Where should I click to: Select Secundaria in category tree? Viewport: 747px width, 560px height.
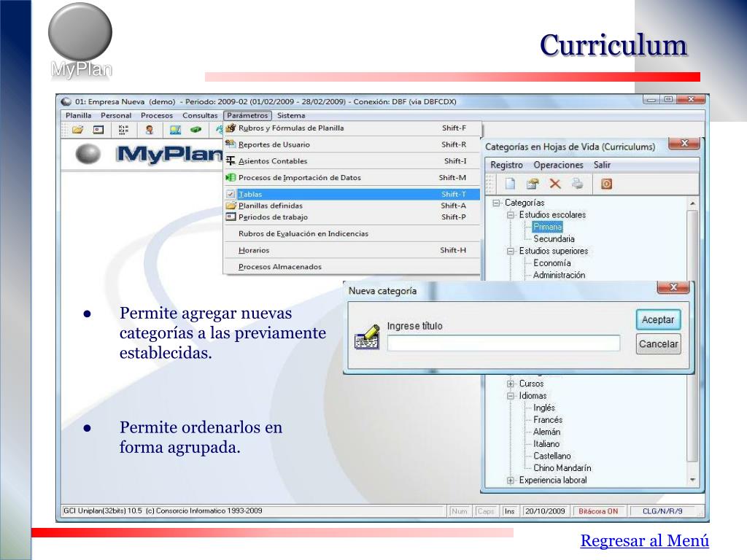point(554,239)
